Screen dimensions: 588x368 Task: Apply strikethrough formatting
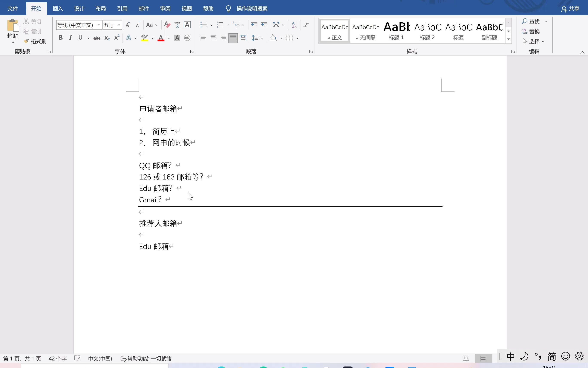pos(97,38)
